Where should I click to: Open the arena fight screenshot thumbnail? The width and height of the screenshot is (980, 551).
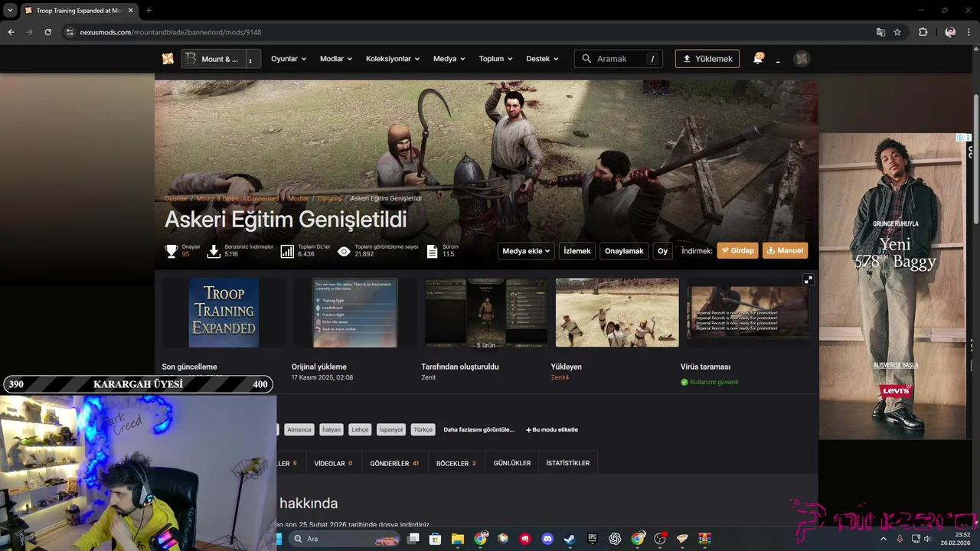point(617,312)
